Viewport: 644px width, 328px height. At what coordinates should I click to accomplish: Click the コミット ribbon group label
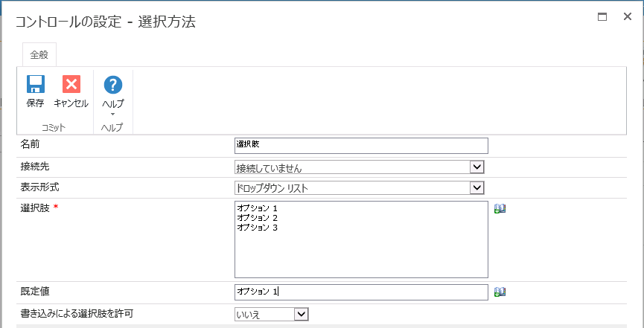pyautogui.click(x=54, y=128)
